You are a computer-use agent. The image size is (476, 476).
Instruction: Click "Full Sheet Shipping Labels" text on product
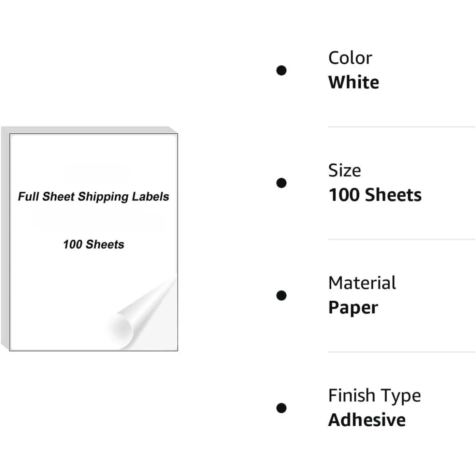coord(94,197)
